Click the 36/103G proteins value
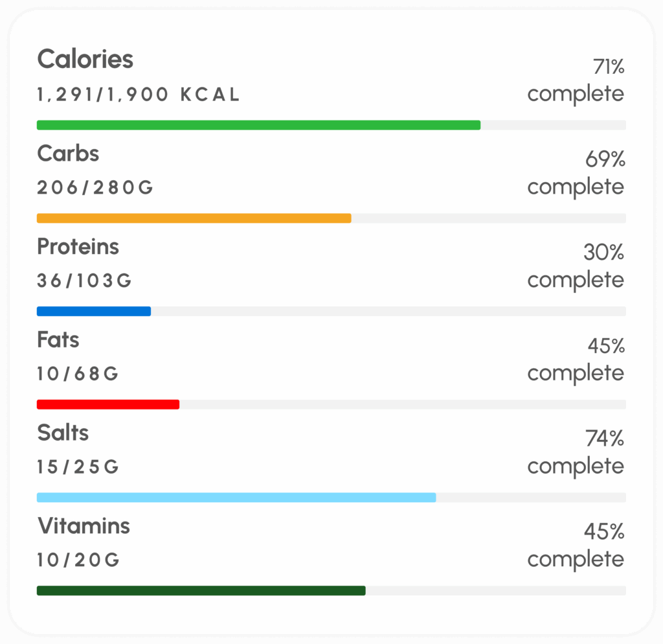Screen dimensions: 663x644 [84, 282]
